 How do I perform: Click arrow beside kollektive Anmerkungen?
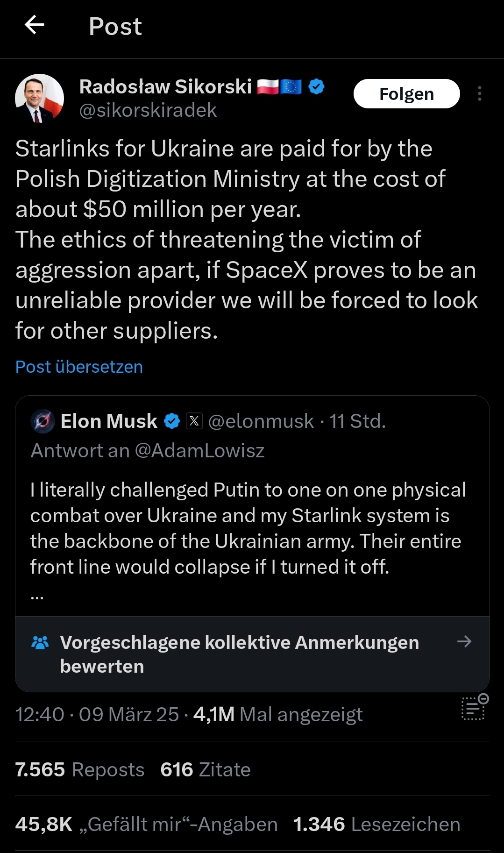[464, 642]
